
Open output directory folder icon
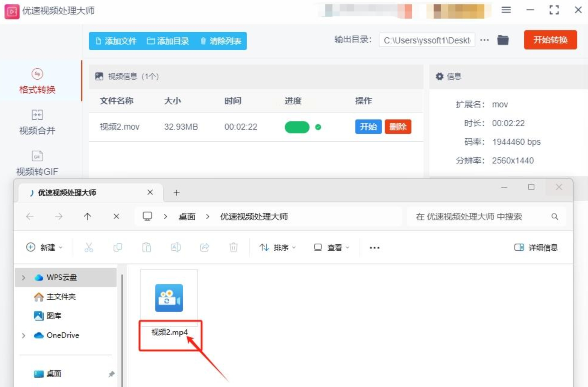click(503, 40)
